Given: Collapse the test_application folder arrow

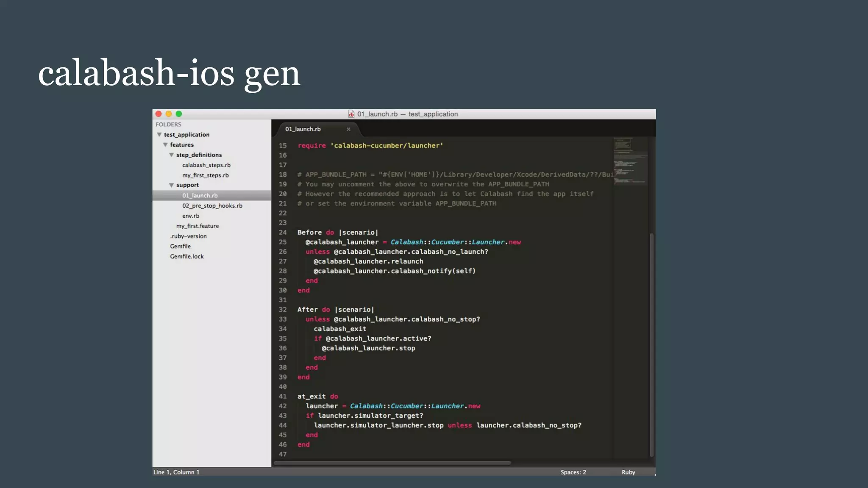Looking at the screenshot, I should 159,135.
